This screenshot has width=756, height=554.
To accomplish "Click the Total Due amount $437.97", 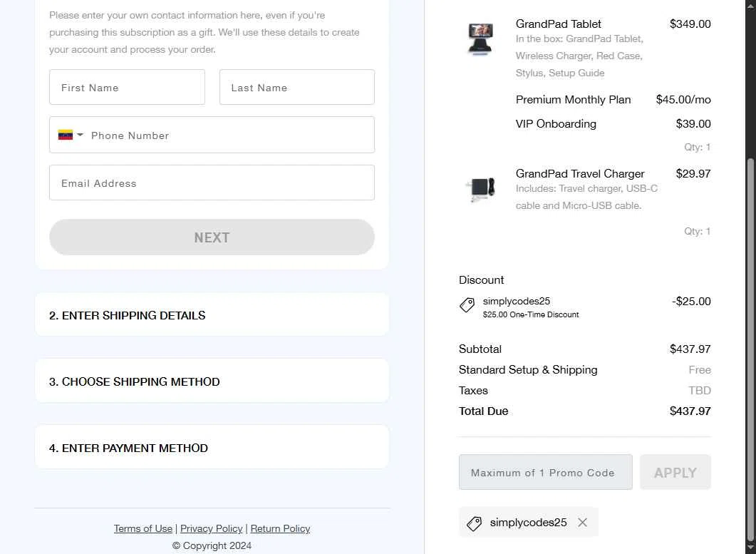I will pyautogui.click(x=690, y=411).
